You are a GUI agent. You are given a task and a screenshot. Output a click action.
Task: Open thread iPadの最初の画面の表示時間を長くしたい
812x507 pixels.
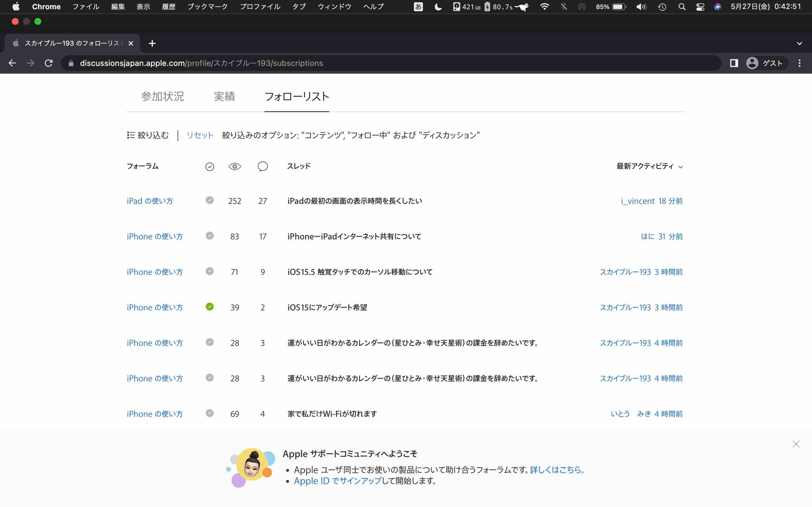pyautogui.click(x=354, y=201)
